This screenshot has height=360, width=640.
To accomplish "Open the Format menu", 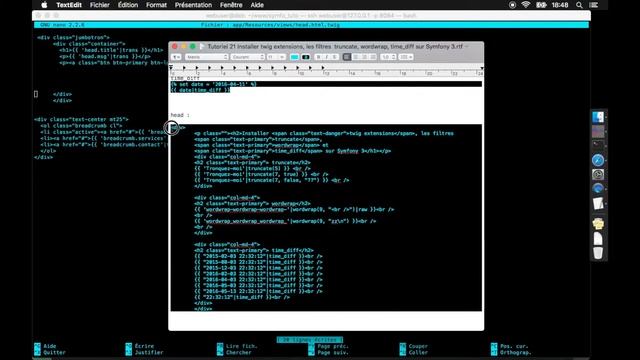I will pos(156,5).
